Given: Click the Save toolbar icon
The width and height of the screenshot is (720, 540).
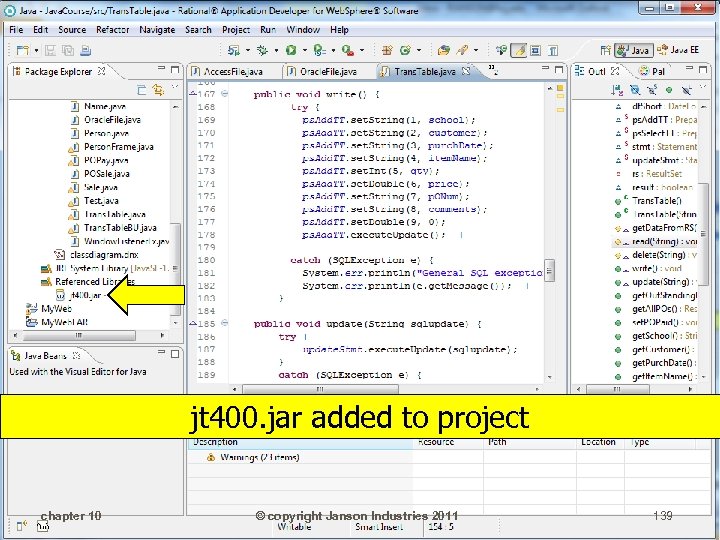Looking at the screenshot, I should point(50,50).
